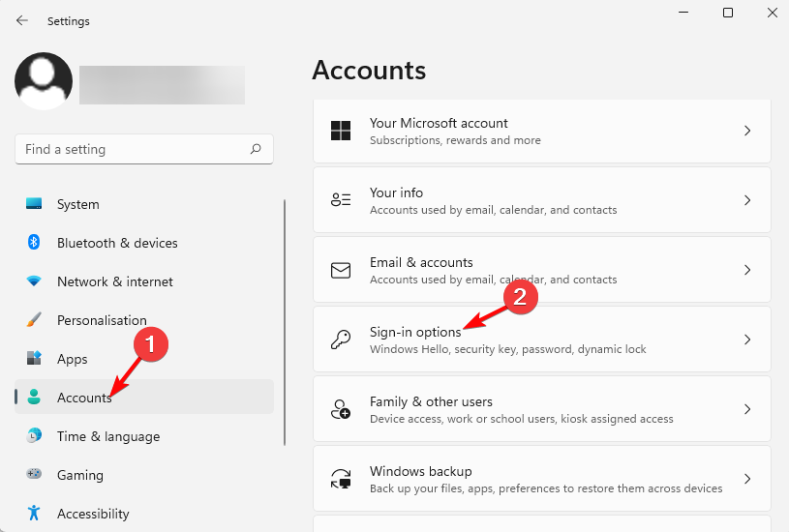The image size is (789, 532).
Task: Click the Bluetooth icon in sidebar
Action: pyautogui.click(x=34, y=243)
